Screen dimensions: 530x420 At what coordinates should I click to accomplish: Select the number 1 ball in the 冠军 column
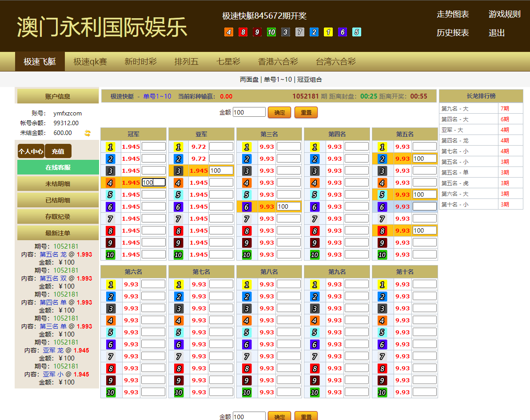111,147
